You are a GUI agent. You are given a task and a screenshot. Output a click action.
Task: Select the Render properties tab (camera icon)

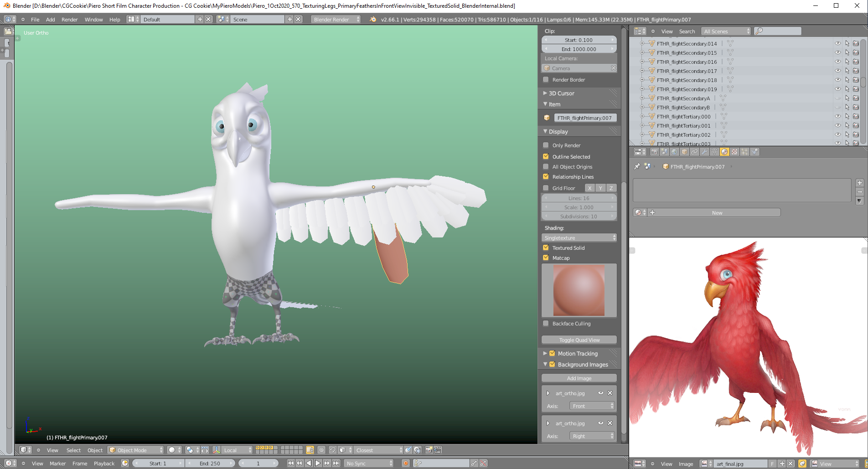655,152
